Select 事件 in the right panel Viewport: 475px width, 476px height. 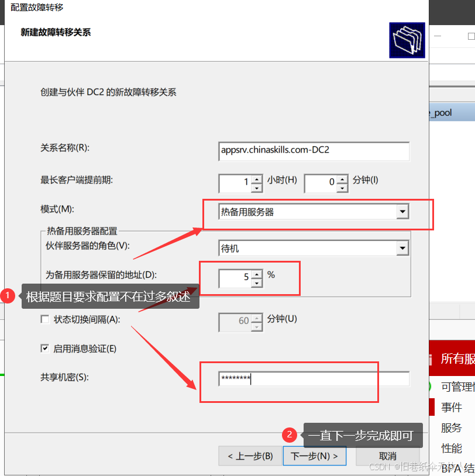452,407
